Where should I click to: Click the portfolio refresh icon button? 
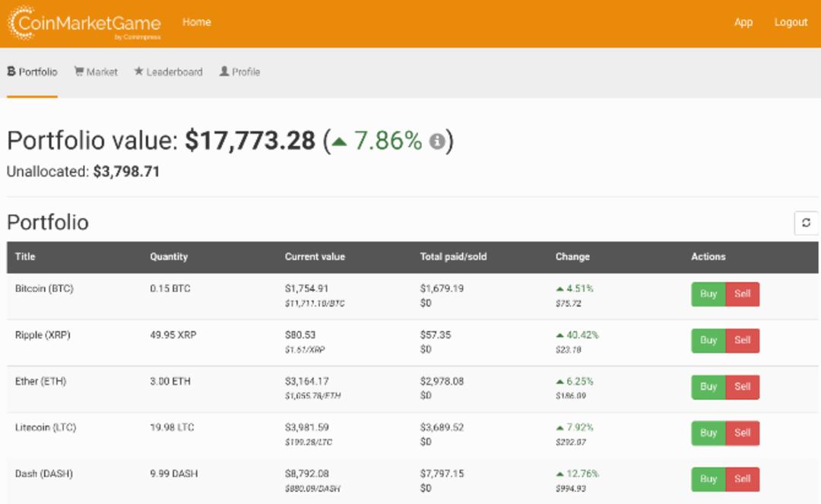pyautogui.click(x=806, y=223)
